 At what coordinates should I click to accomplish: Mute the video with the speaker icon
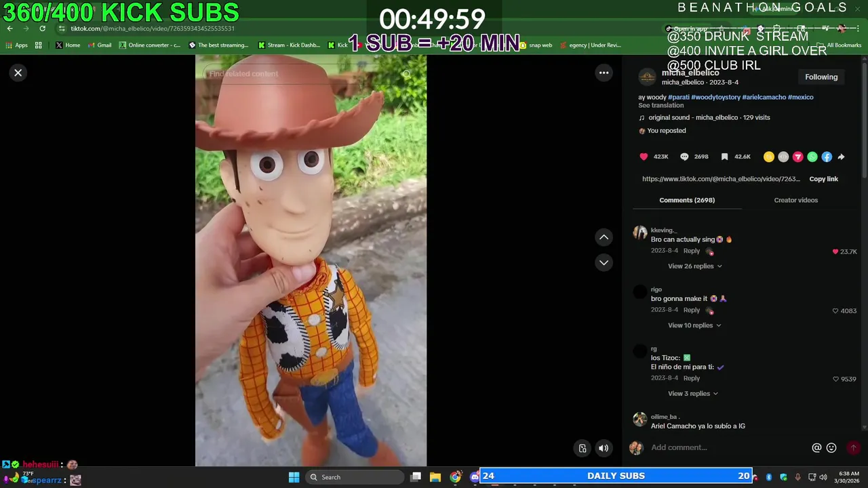(603, 448)
